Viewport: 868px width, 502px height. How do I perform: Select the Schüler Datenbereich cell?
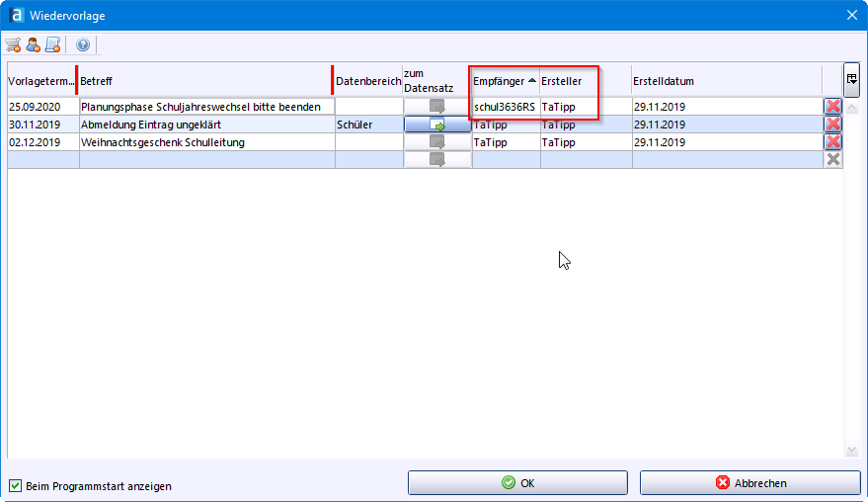(368, 125)
